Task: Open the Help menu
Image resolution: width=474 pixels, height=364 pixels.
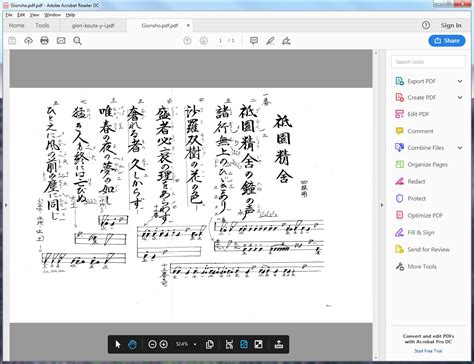Action: [70, 15]
